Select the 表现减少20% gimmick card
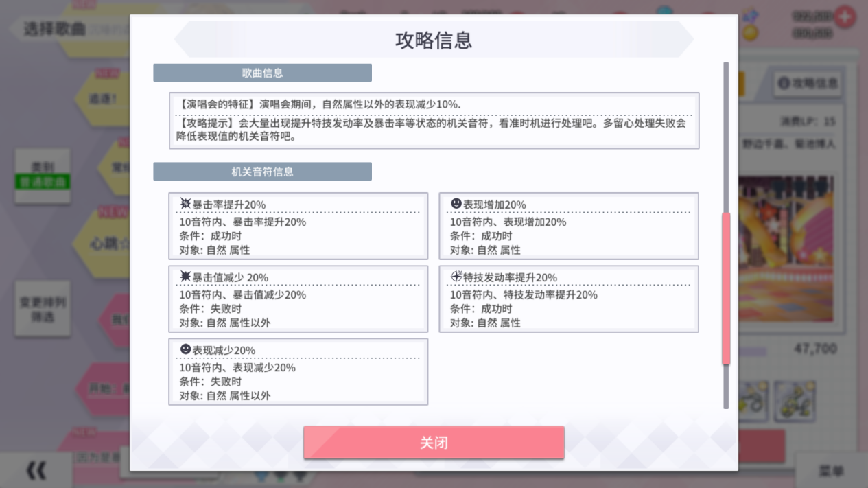Screen dimensions: 868x488 pyautogui.click(x=298, y=371)
